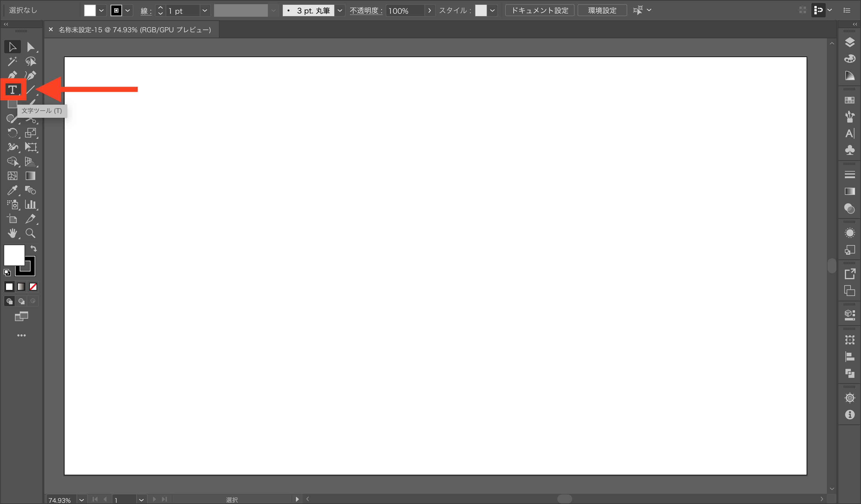Reset to default fill and stroke
This screenshot has height=504, width=861.
click(7, 272)
